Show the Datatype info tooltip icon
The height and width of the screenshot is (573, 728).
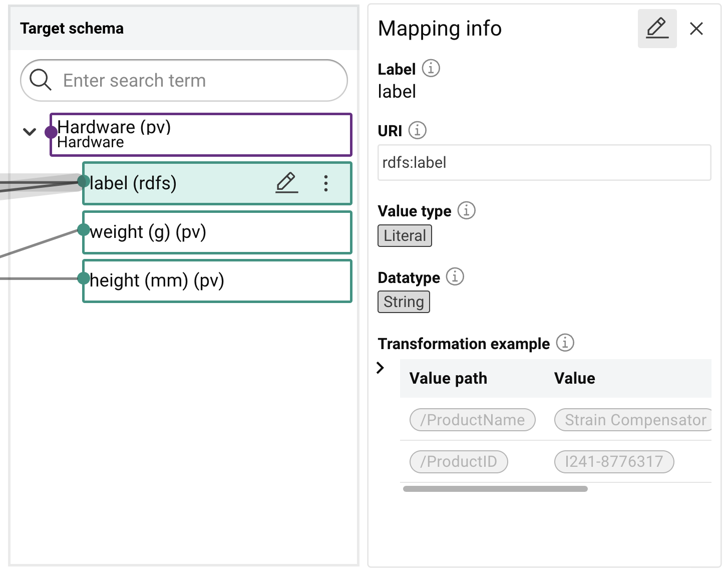click(455, 276)
